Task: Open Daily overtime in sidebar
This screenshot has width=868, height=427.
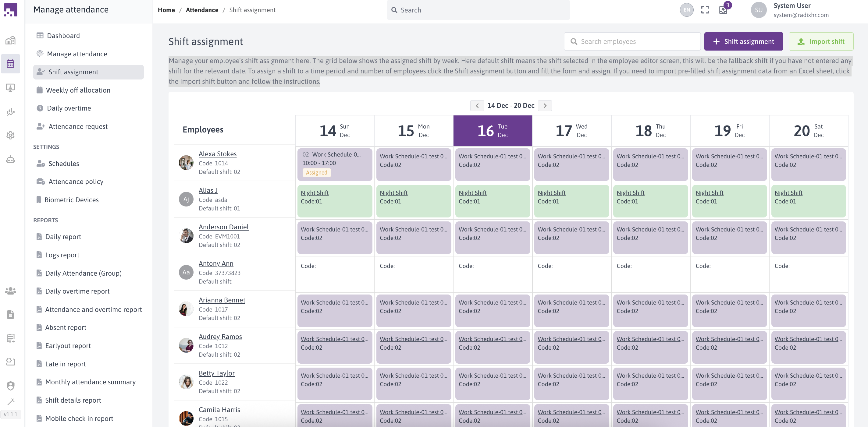Action: click(x=69, y=108)
